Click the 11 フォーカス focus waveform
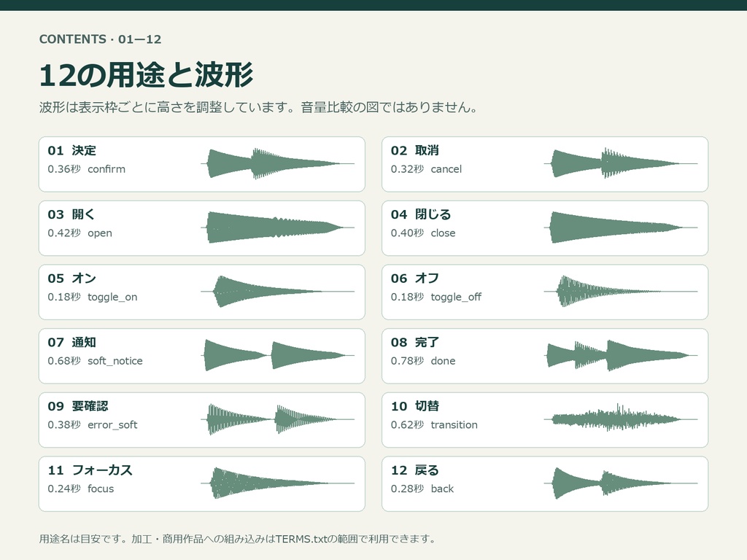Viewport: 747px width, 560px height. [278, 483]
